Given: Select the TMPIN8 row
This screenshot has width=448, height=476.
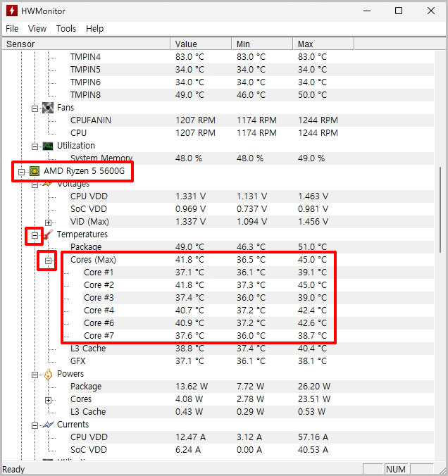Looking at the screenshot, I should [x=251, y=95].
